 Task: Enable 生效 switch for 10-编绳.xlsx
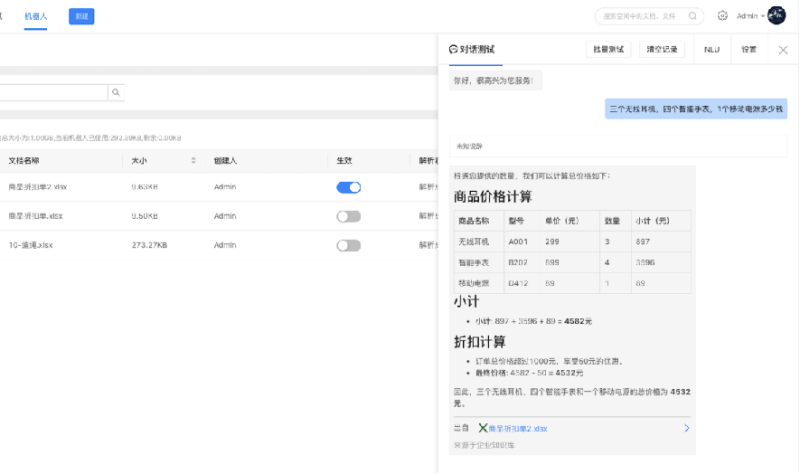[x=348, y=245]
